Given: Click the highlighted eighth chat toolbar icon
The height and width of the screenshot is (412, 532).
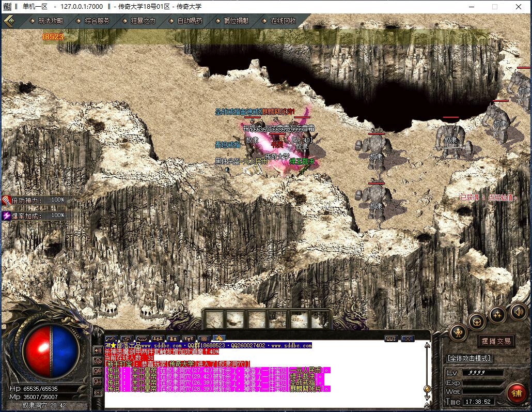Looking at the screenshot, I should pos(219,338).
